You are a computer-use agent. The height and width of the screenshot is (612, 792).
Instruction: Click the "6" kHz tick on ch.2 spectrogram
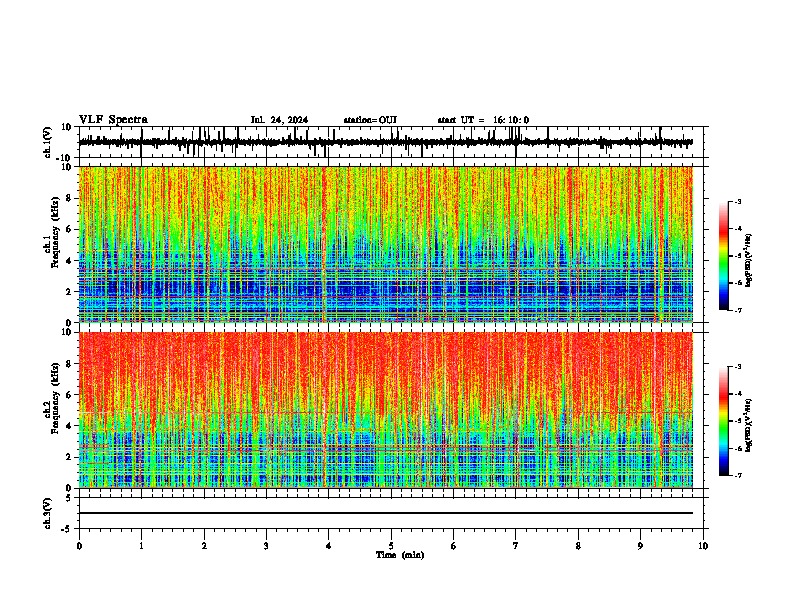[x=69, y=395]
